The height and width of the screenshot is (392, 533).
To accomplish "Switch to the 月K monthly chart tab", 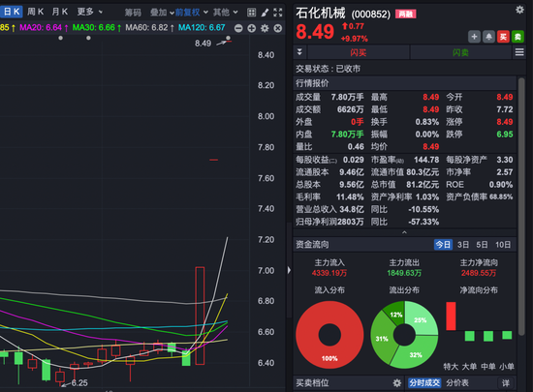I will [60, 12].
